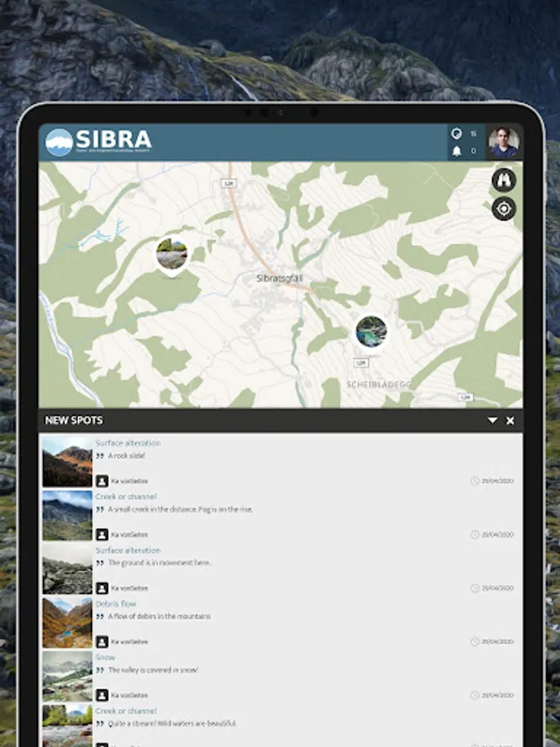Viewport: 560px width, 747px height.
Task: Click the SCHEIBLADEGG label on the map
Action: pyautogui.click(x=378, y=384)
